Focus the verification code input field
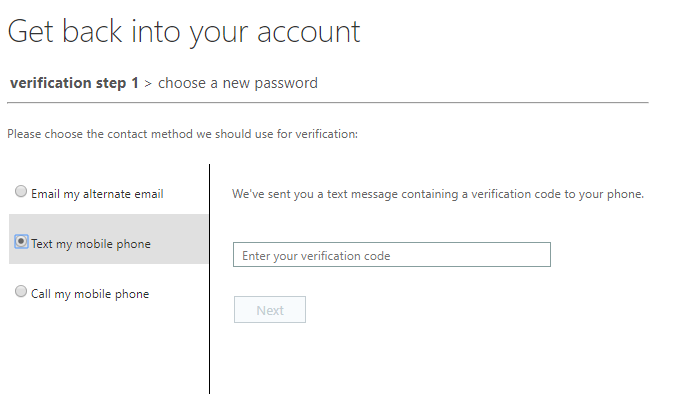 (392, 255)
